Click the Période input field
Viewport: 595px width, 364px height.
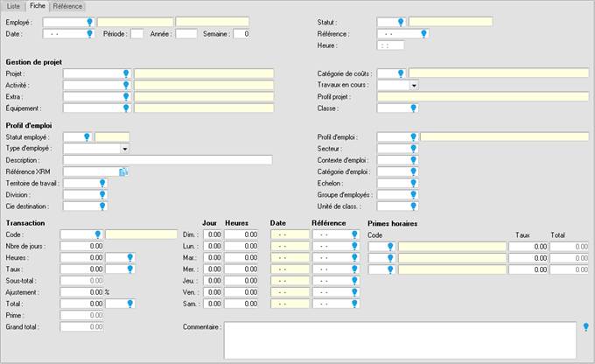pyautogui.click(x=137, y=34)
